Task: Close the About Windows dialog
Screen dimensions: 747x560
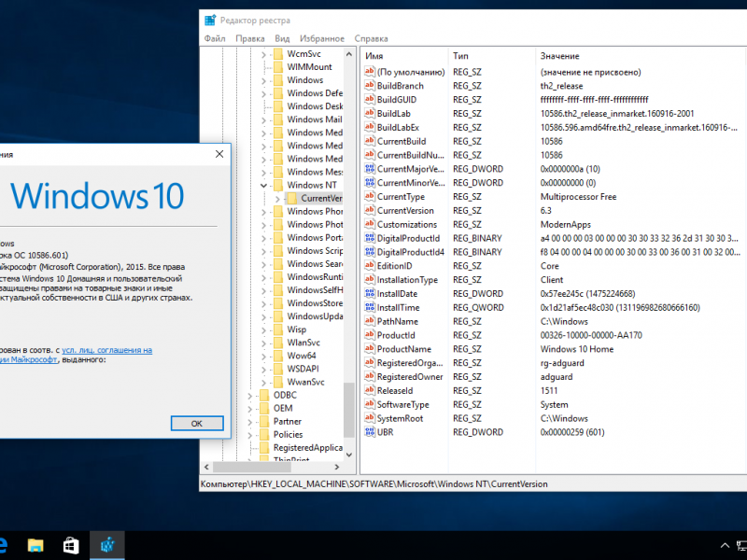Action: [219, 154]
